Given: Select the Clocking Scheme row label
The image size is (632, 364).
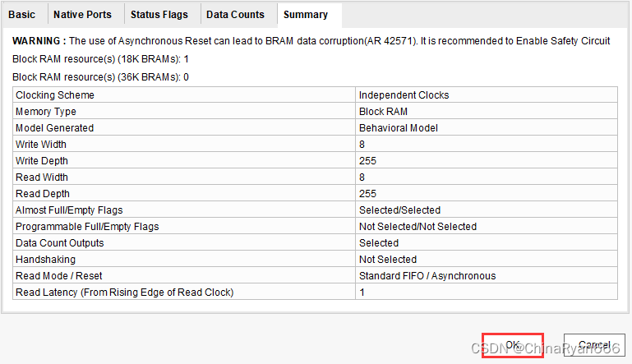Looking at the screenshot, I should [55, 95].
